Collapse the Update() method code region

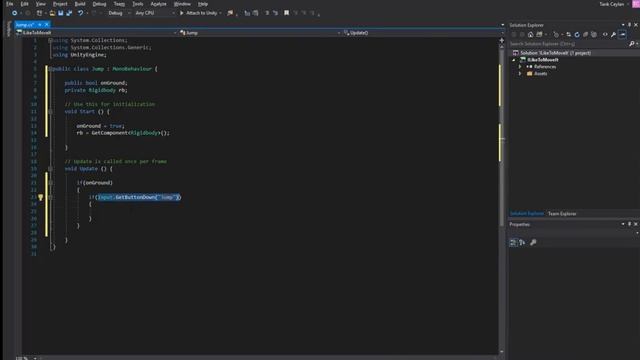click(x=50, y=169)
